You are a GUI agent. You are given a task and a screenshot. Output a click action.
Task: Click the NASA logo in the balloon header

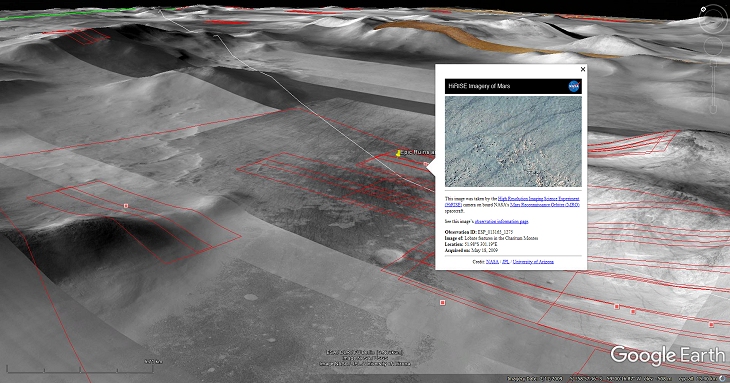tap(574, 86)
